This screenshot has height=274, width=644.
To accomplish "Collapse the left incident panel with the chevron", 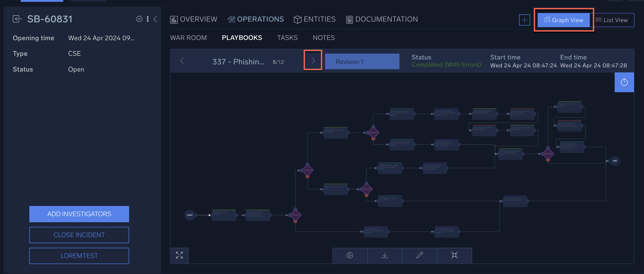I will click(155, 19).
